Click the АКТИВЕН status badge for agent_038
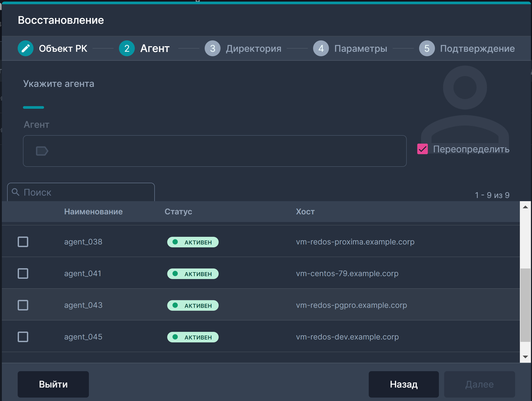Image resolution: width=532 pixels, height=401 pixels. 193,242
